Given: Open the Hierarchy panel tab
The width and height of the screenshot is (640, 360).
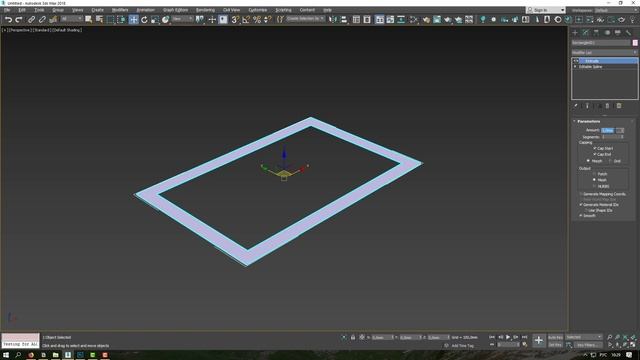Looking at the screenshot, I should point(596,33).
